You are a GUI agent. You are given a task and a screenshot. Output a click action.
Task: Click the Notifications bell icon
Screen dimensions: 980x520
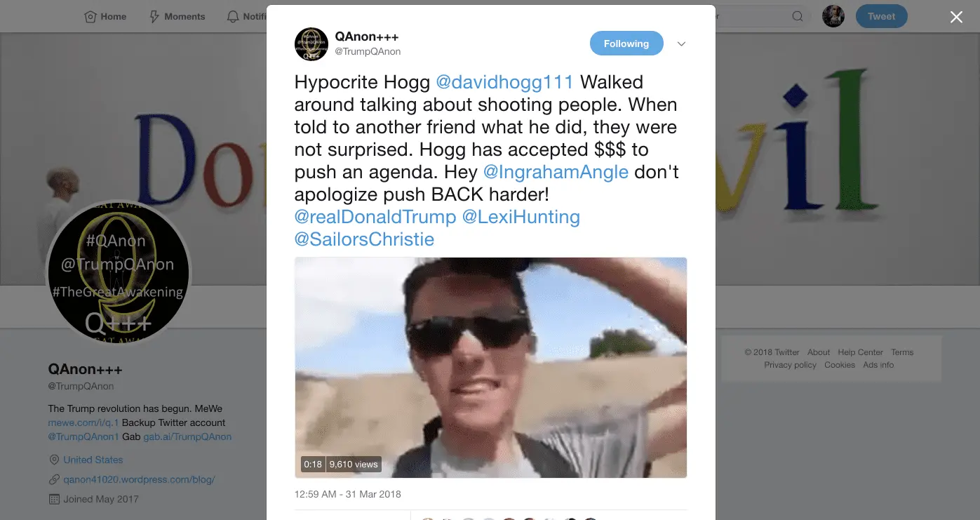[x=233, y=17]
